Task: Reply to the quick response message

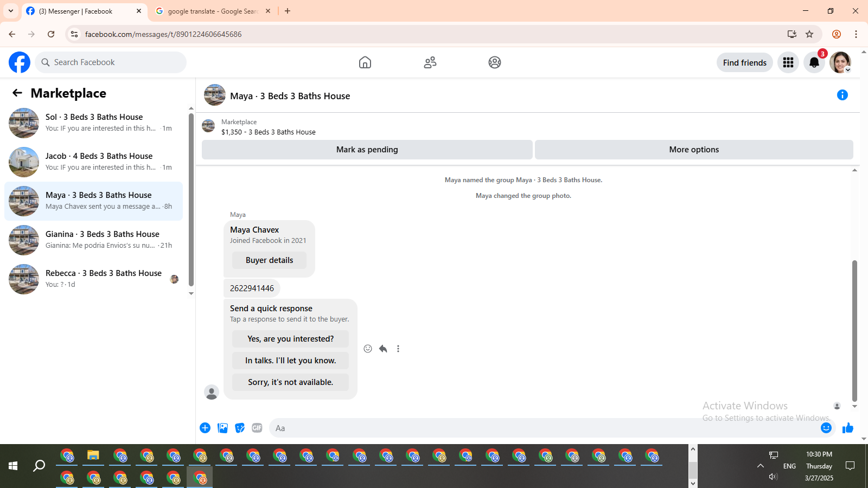Action: coord(383,349)
